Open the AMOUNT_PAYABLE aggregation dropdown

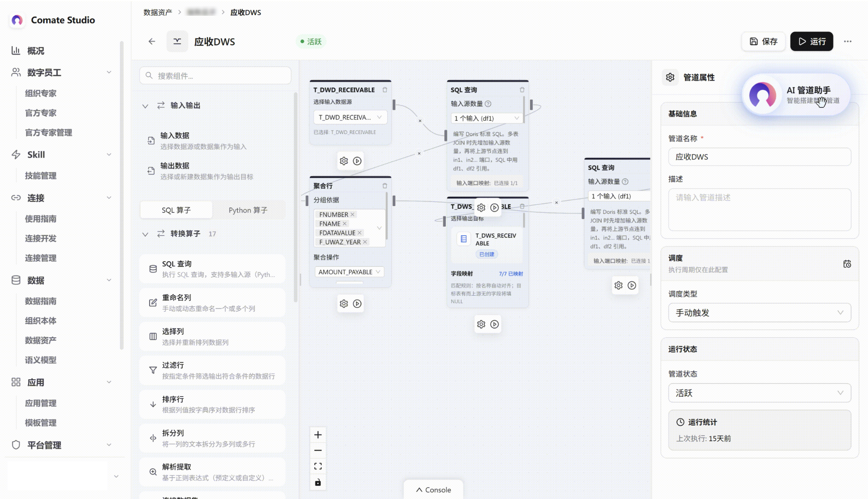click(x=349, y=272)
